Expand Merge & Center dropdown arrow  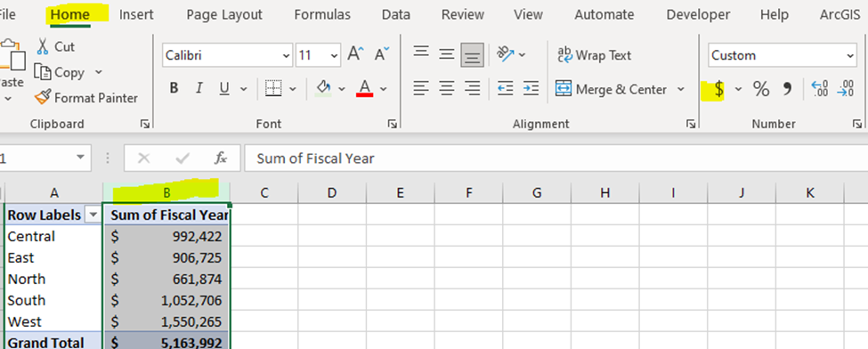click(681, 89)
